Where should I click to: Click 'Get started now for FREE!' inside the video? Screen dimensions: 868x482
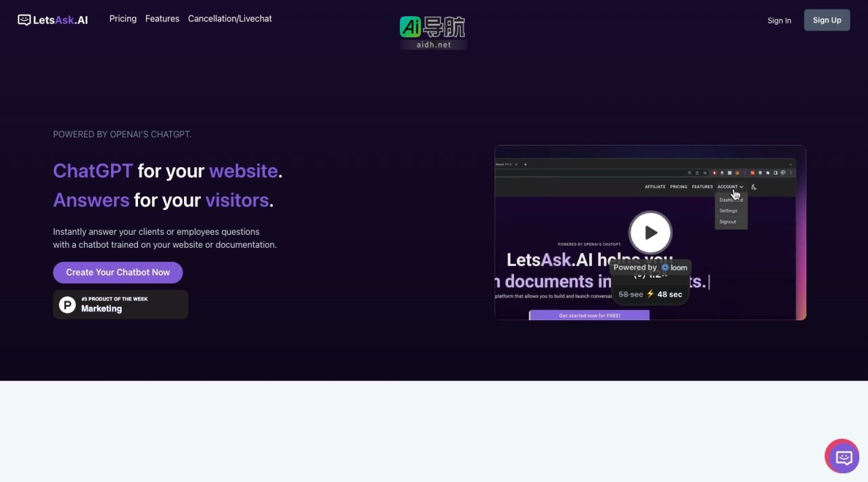point(589,314)
